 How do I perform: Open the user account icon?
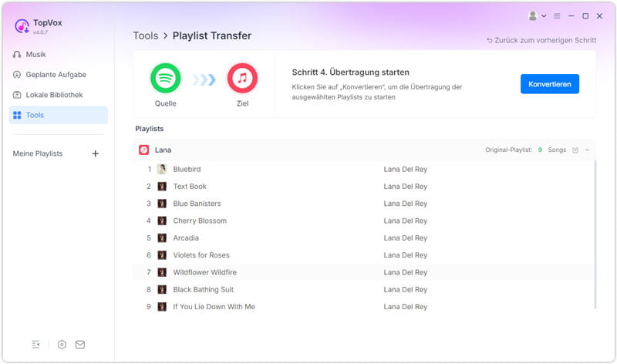click(533, 15)
